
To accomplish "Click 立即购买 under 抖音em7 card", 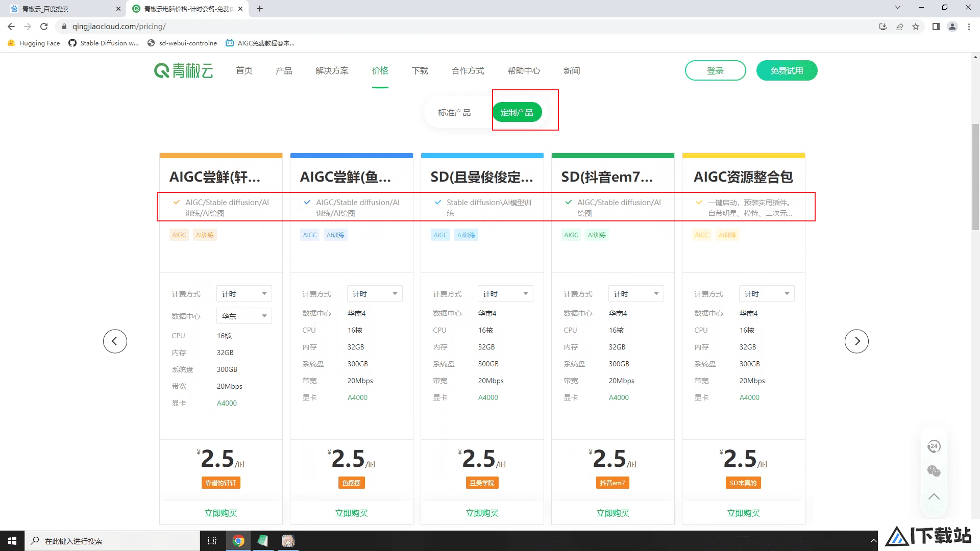I will tap(612, 513).
